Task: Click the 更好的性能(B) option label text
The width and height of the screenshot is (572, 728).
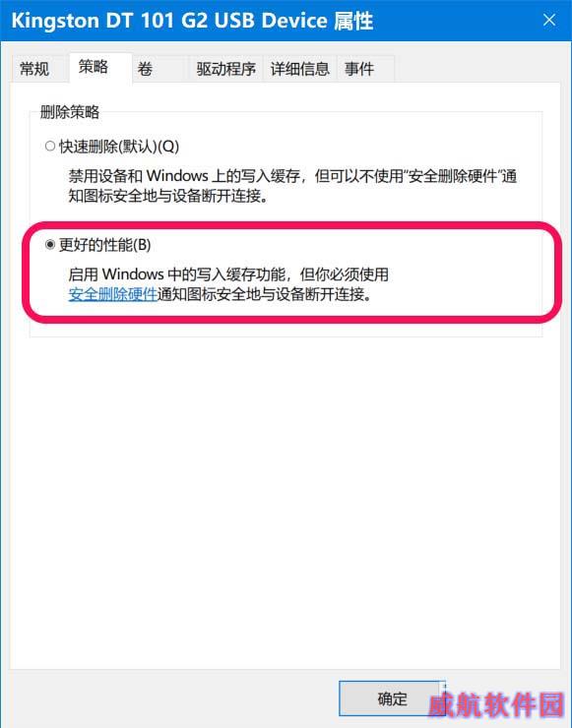Action: click(105, 245)
